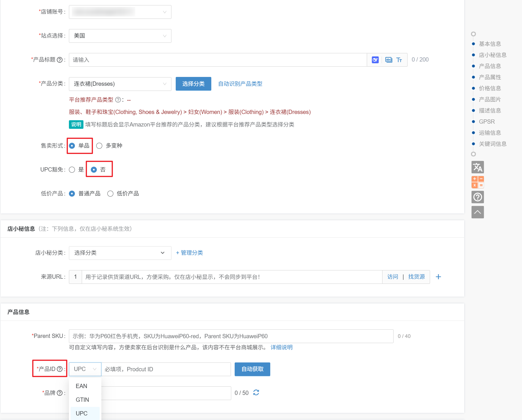Click the gray help question mark button
This screenshot has height=420, width=522.
[x=478, y=197]
